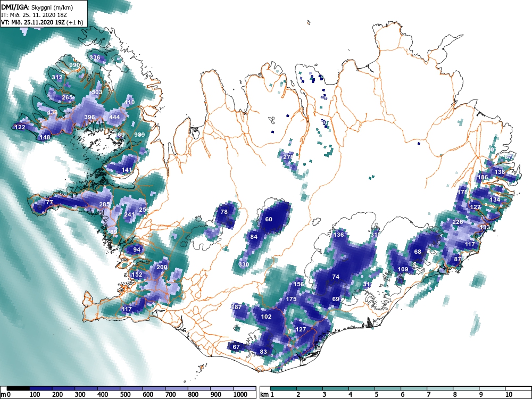Click the visibility value '312' on the map
The height and width of the screenshot is (399, 532).
pyautogui.click(x=57, y=77)
